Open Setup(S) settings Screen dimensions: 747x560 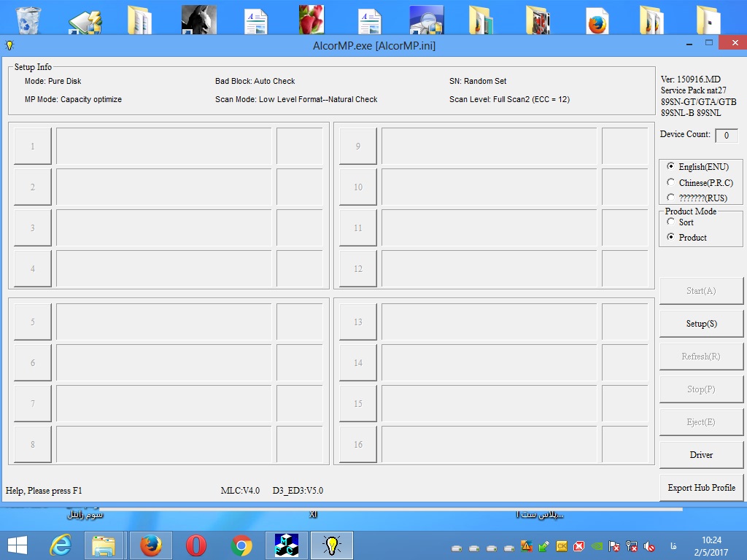tap(701, 324)
